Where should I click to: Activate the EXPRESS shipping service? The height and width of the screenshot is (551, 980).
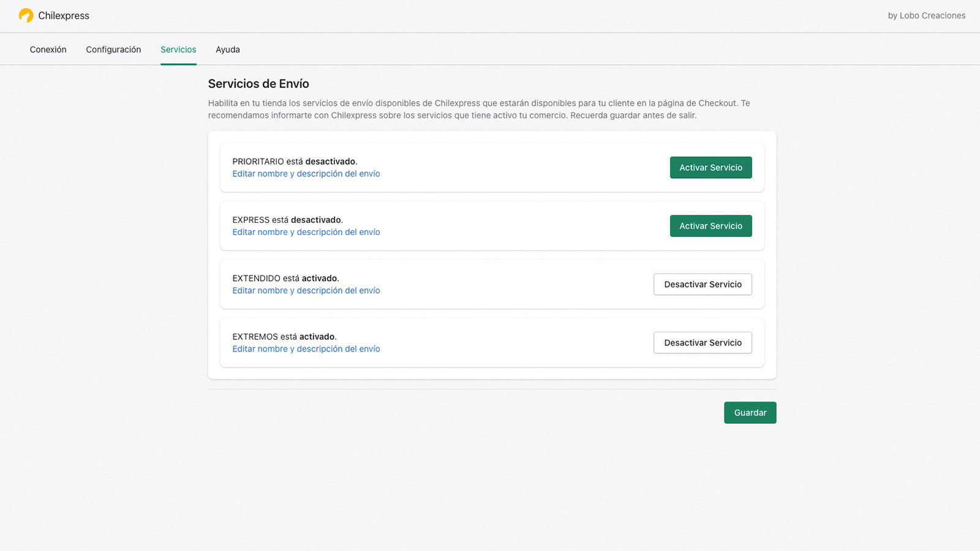(710, 225)
